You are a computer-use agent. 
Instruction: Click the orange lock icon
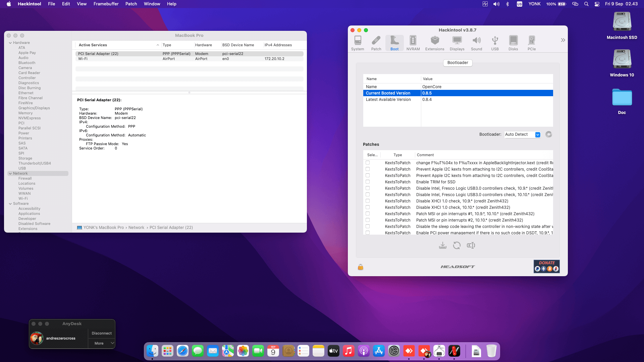pos(361,267)
